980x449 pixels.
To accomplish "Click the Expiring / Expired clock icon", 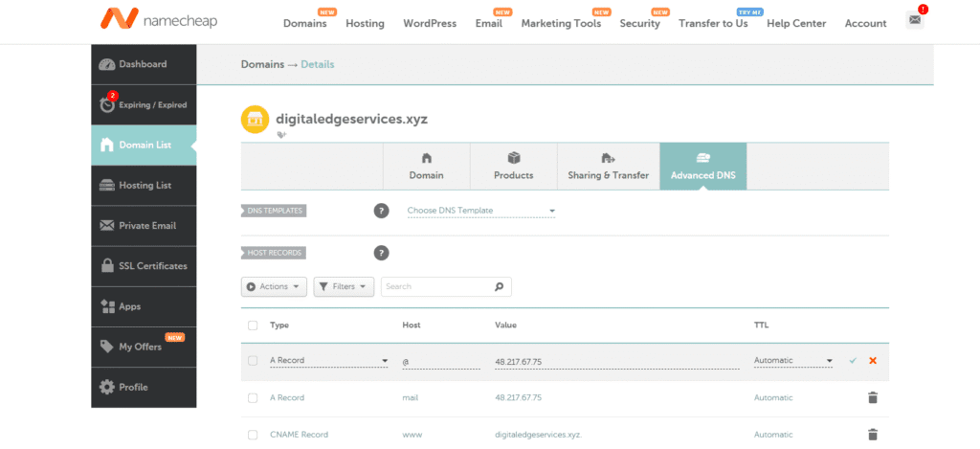I will (x=107, y=104).
